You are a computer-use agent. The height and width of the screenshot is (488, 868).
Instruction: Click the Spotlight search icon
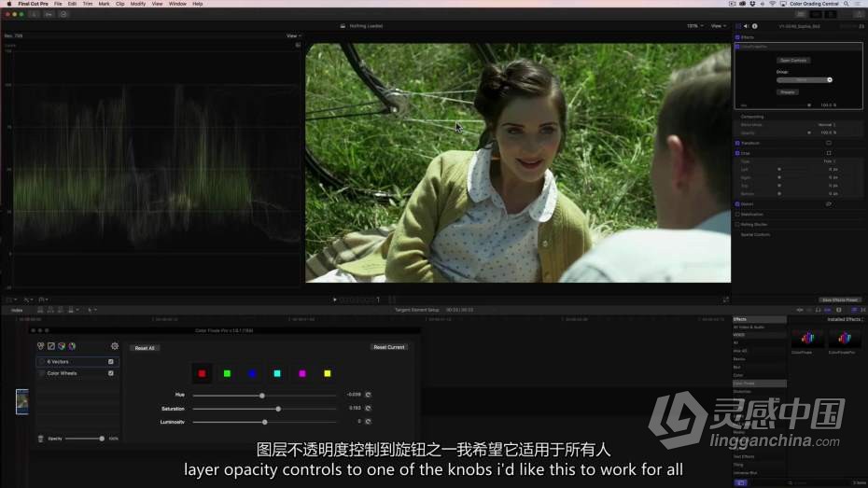(x=846, y=4)
